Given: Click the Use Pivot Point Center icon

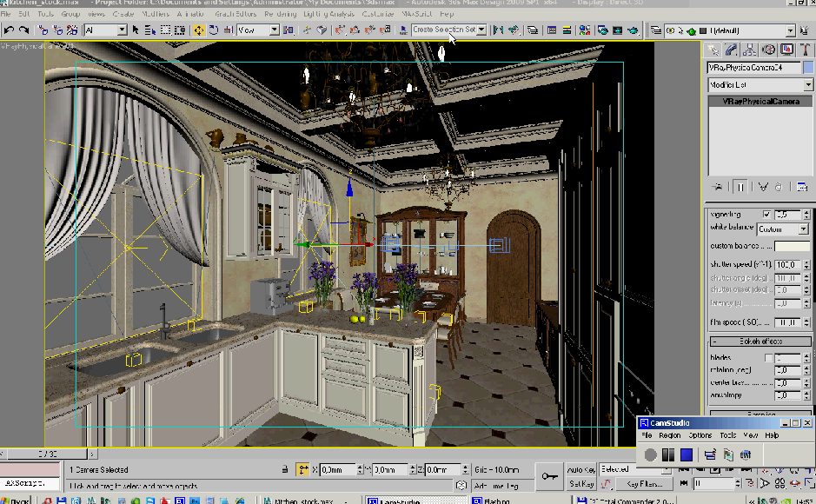Looking at the screenshot, I should click(289, 30).
